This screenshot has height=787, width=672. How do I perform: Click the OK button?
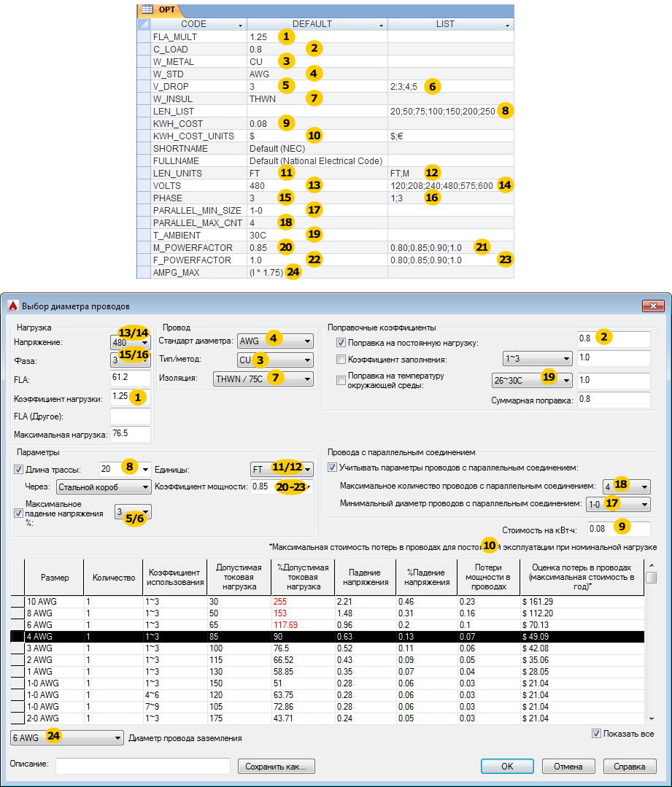(507, 767)
